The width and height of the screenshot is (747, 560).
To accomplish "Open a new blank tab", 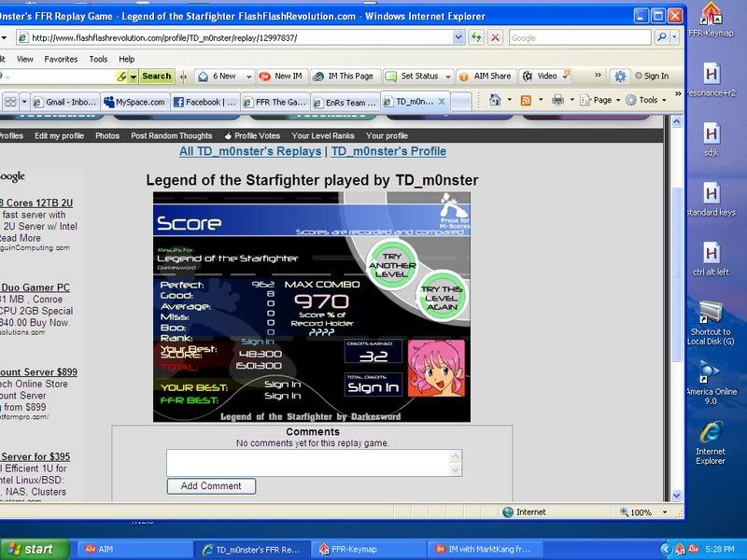I will click(x=460, y=102).
